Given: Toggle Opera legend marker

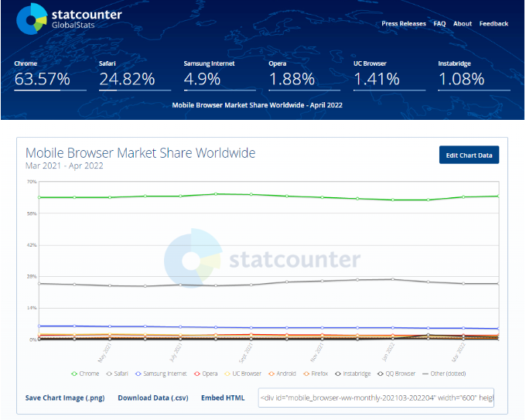Looking at the screenshot, I should [x=206, y=374].
